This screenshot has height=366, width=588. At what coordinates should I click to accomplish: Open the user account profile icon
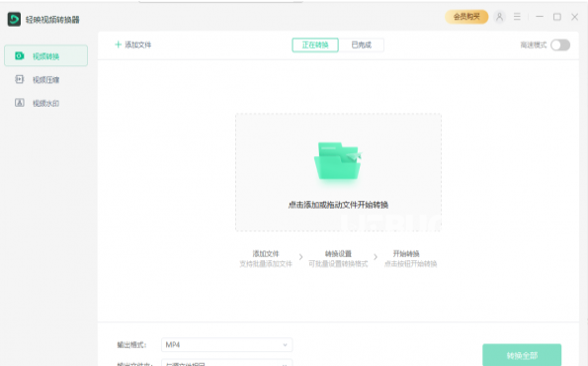tap(499, 17)
